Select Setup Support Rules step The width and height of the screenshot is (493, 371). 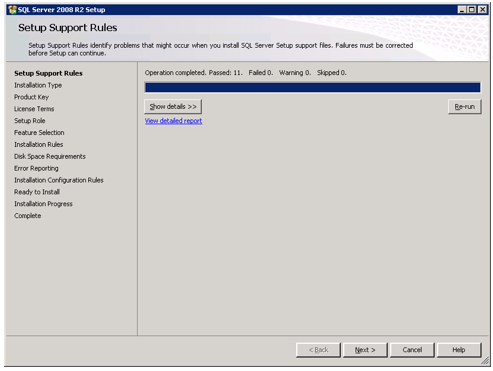(48, 73)
